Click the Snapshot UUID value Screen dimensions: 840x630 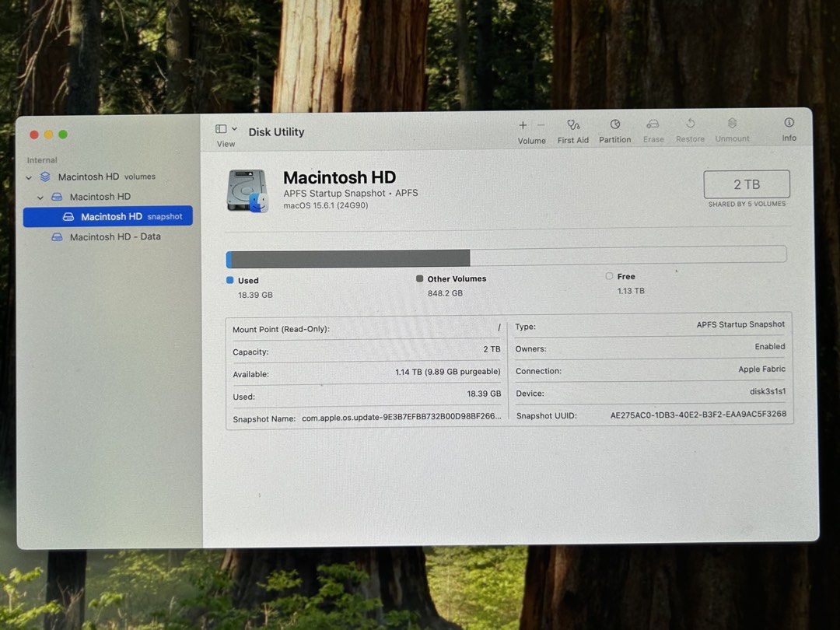click(698, 414)
